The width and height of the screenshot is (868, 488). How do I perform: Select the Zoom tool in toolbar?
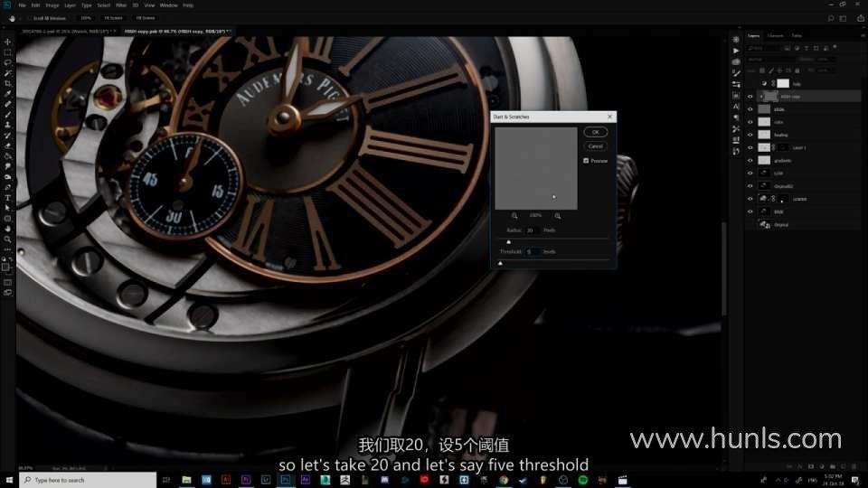[8, 239]
